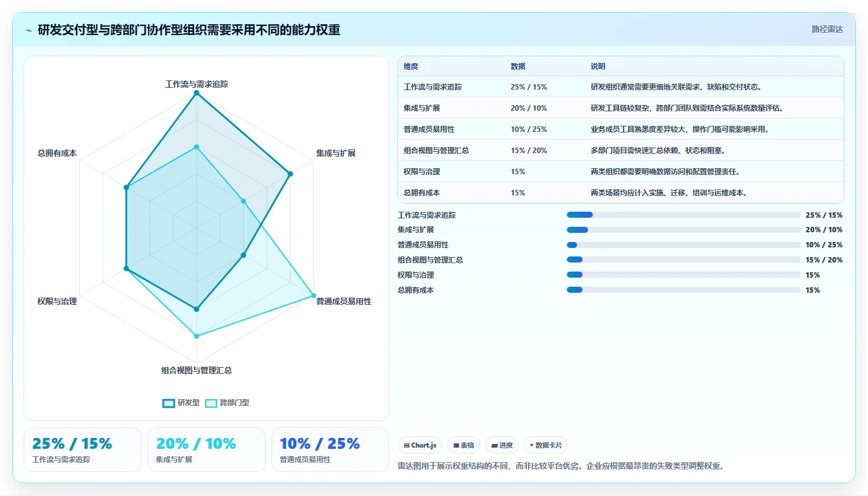The width and height of the screenshot is (868, 496).
Task: Select 总拥有成本 cell in the table
Action: coord(422,192)
